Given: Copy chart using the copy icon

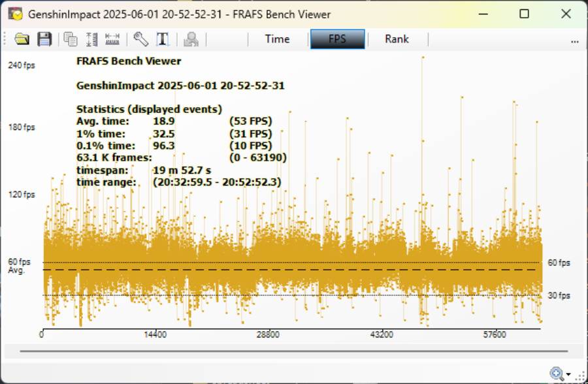Looking at the screenshot, I should coord(70,39).
